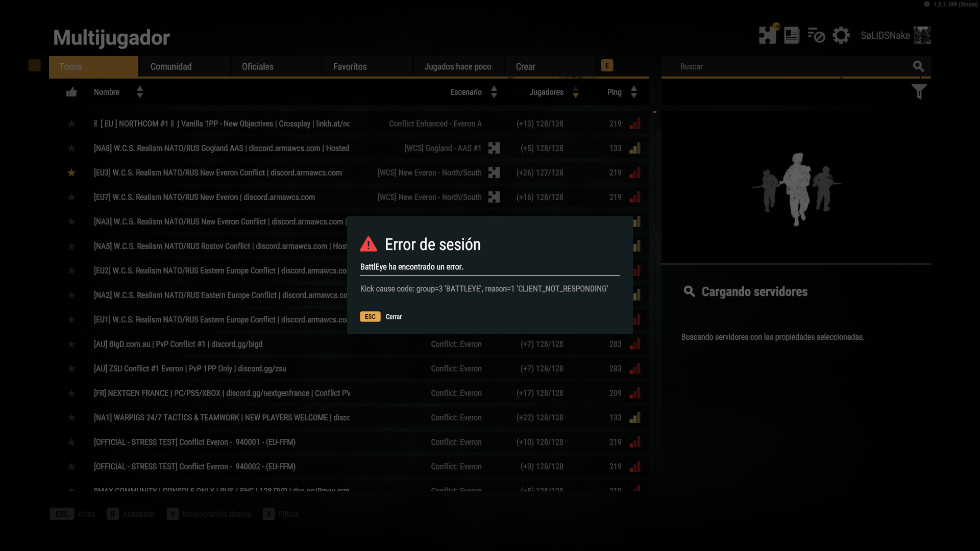Open the SøLiDSNake profile avatar
Image resolution: width=980 pixels, height=551 pixels.
922,35
